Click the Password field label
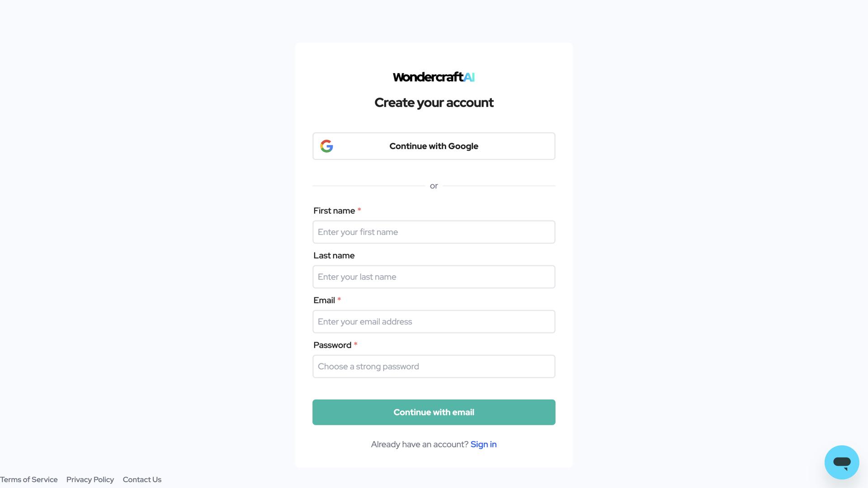Screen dimensions: 868x488 click(x=332, y=345)
